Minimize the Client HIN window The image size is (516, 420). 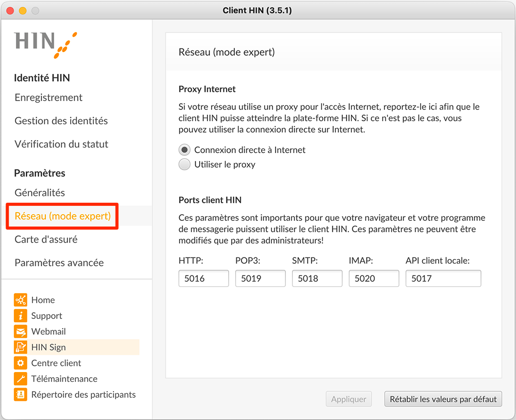[x=23, y=11]
